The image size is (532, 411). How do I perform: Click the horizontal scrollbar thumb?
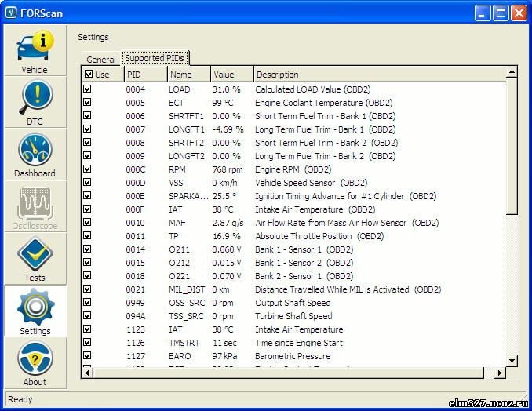coord(289,373)
